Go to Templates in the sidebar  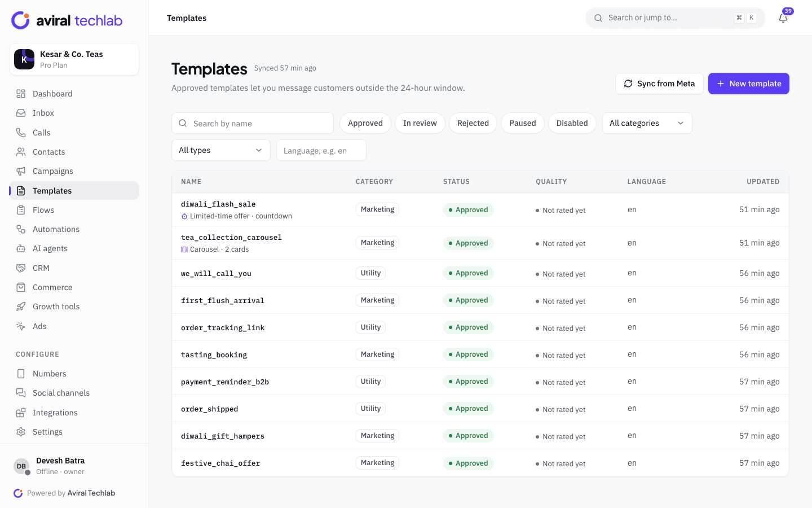click(74, 191)
